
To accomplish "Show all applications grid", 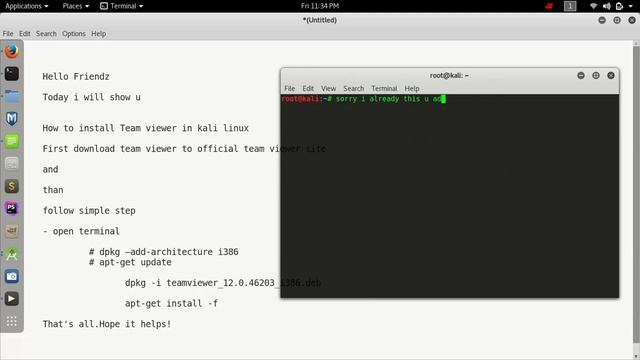I will [x=11, y=321].
